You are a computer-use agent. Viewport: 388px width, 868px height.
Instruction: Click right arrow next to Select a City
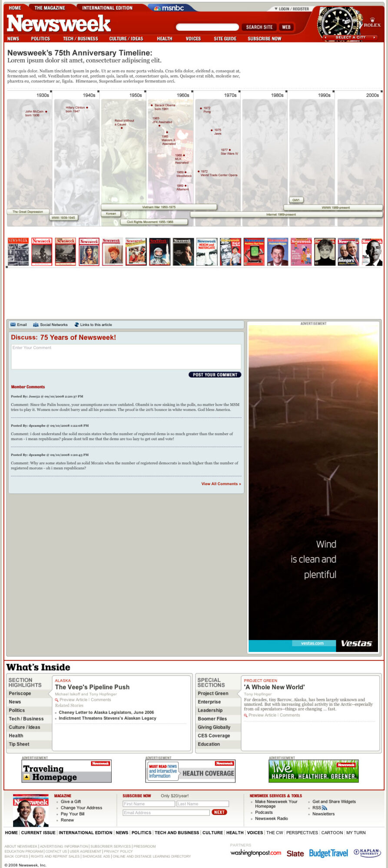(x=374, y=37)
